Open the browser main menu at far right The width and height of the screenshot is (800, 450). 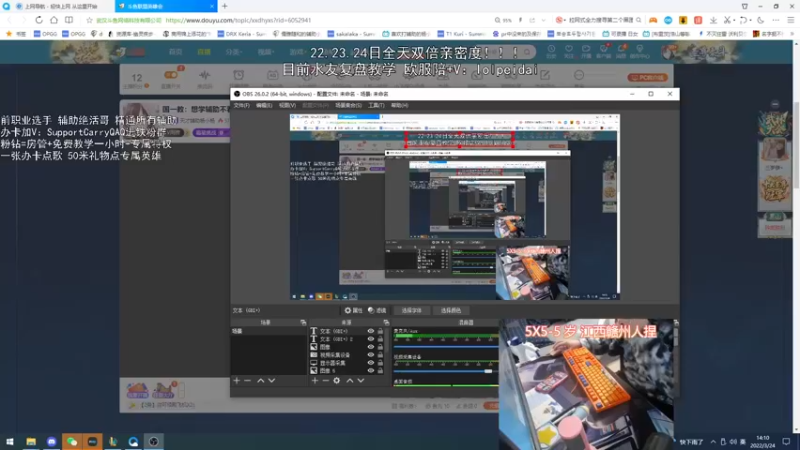790,20
